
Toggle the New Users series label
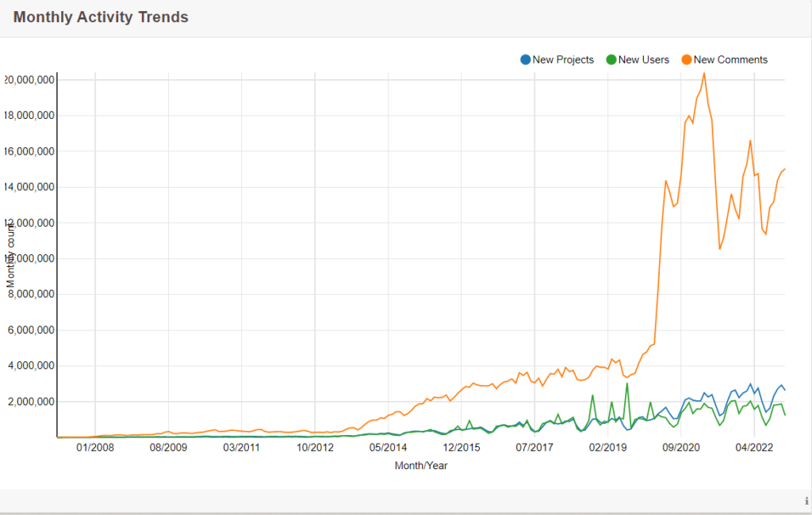pos(644,59)
